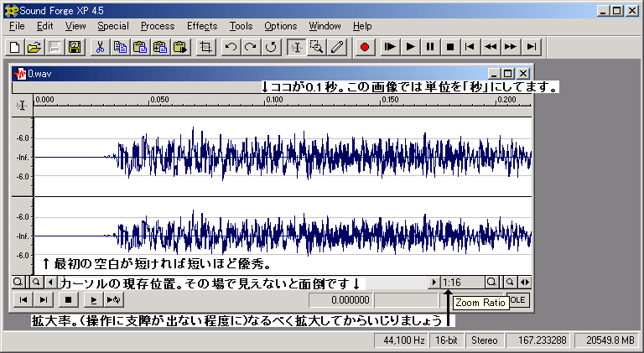
Task: Click Stop in the main transport toolbar
Action: tap(450, 47)
